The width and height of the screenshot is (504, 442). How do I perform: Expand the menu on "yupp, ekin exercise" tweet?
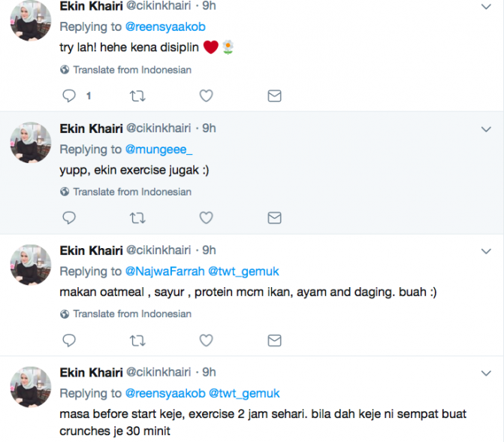[484, 129]
